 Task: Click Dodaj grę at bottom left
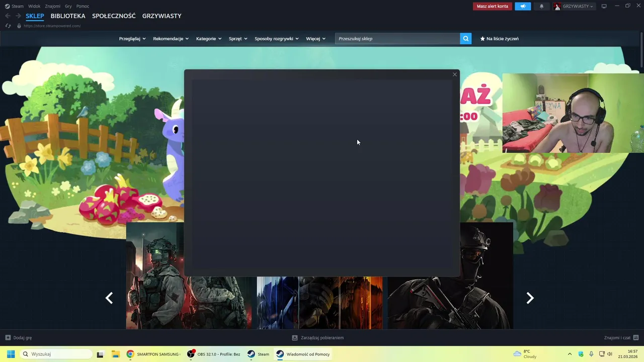coord(23,337)
